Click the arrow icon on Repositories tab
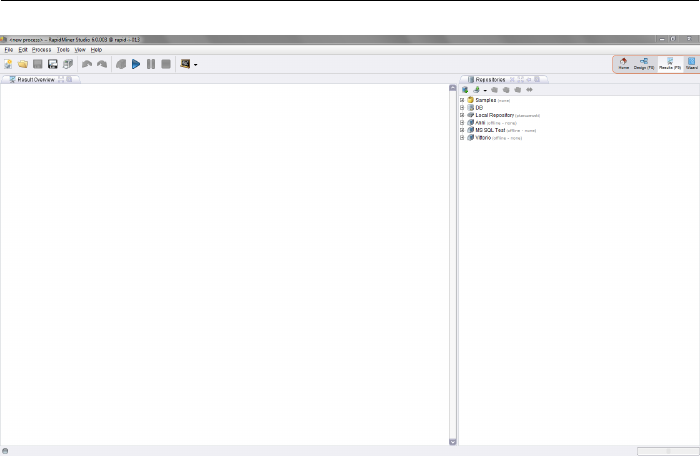This screenshot has height=456, width=700. (529, 79)
